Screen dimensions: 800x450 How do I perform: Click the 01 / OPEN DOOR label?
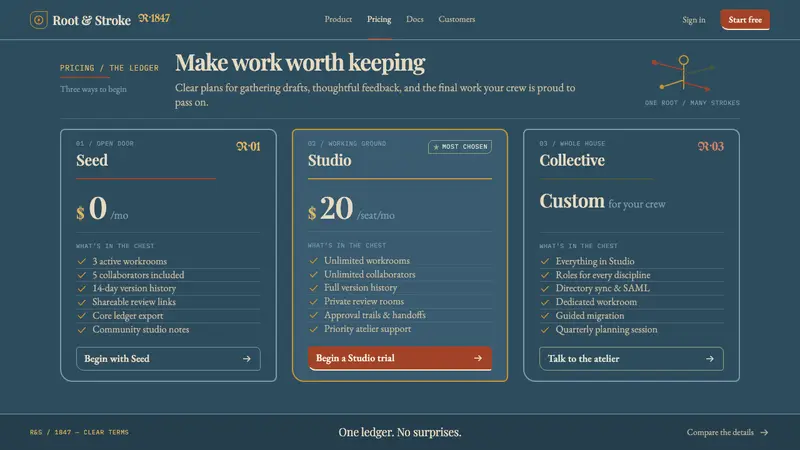click(105, 143)
